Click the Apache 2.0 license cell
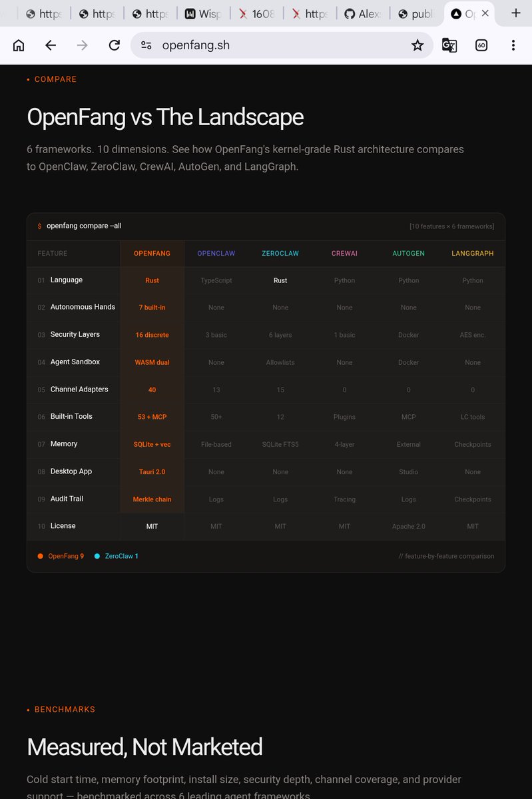The height and width of the screenshot is (799, 532). (x=409, y=527)
